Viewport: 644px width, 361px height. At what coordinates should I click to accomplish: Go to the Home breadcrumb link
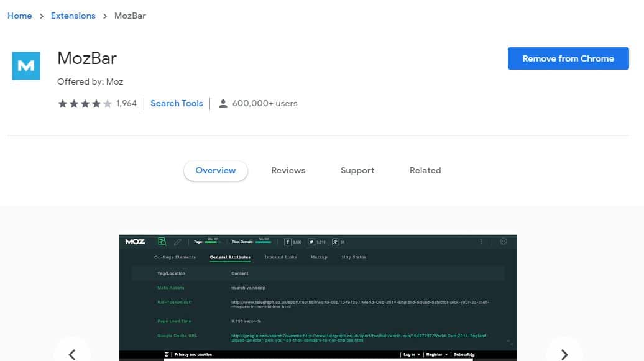(x=20, y=16)
